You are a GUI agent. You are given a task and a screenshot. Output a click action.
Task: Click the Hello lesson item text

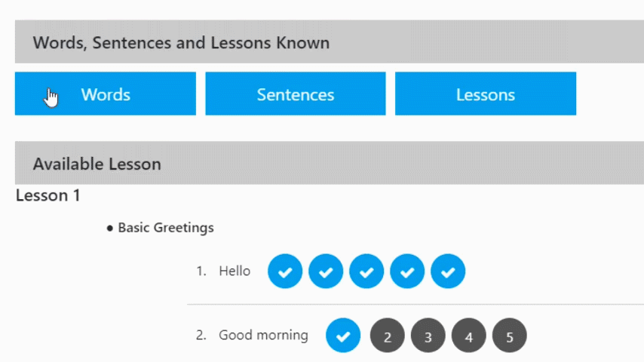(x=235, y=271)
